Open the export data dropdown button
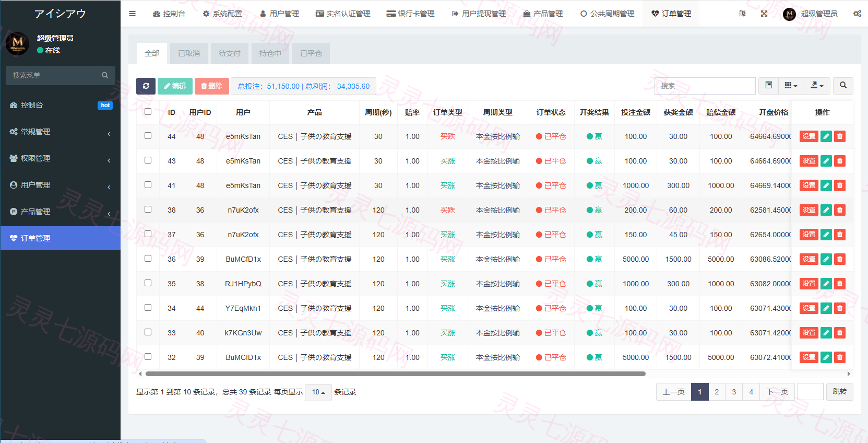Viewport: 868px width, 443px height. pos(817,86)
